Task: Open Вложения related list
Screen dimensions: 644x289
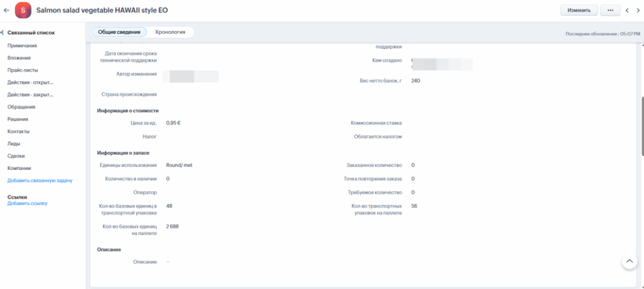Action: pos(19,58)
